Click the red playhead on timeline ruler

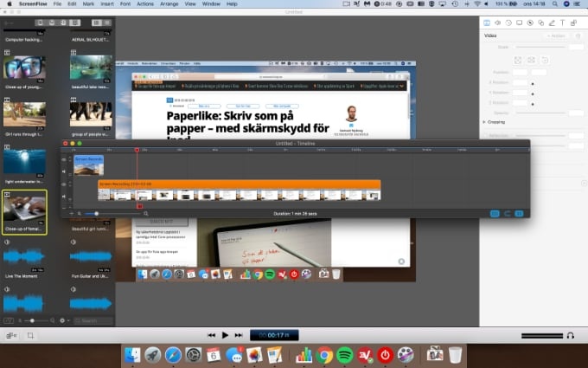137,150
